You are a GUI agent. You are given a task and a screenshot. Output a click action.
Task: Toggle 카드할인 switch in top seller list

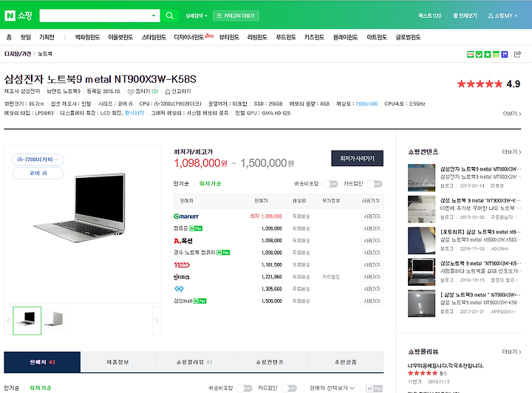click(375, 184)
